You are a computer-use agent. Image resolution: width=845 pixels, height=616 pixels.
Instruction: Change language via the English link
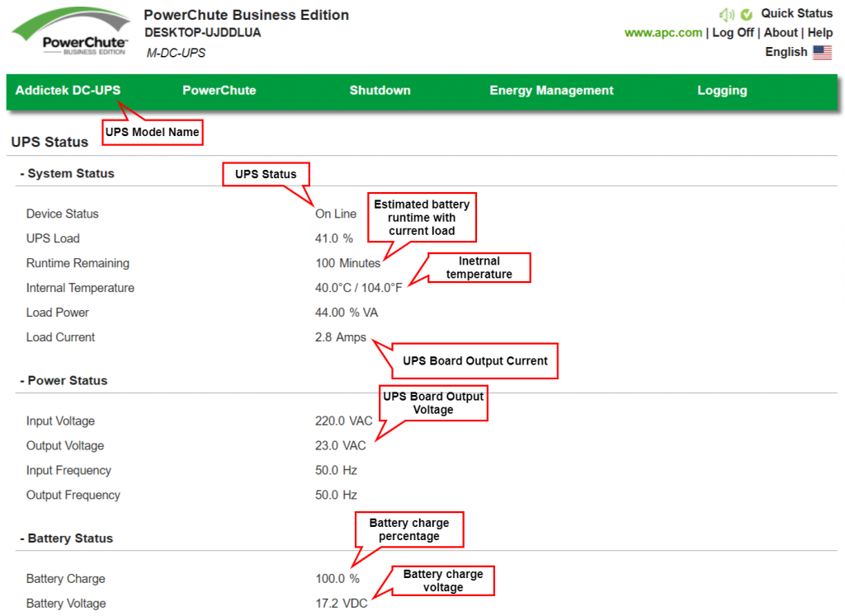pyautogui.click(x=786, y=52)
